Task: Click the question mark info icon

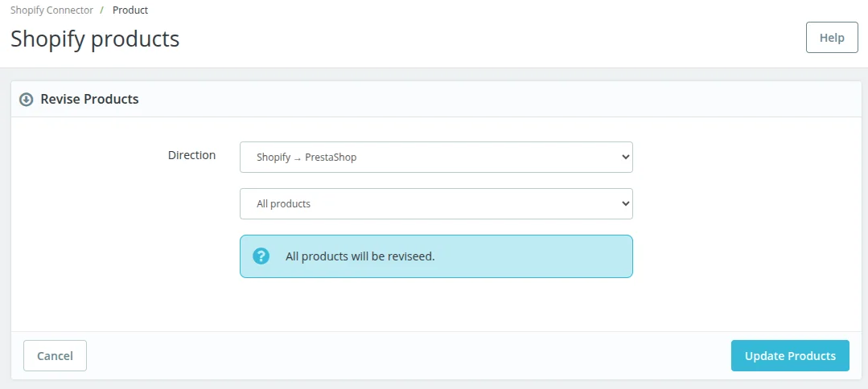Action: coord(261,256)
